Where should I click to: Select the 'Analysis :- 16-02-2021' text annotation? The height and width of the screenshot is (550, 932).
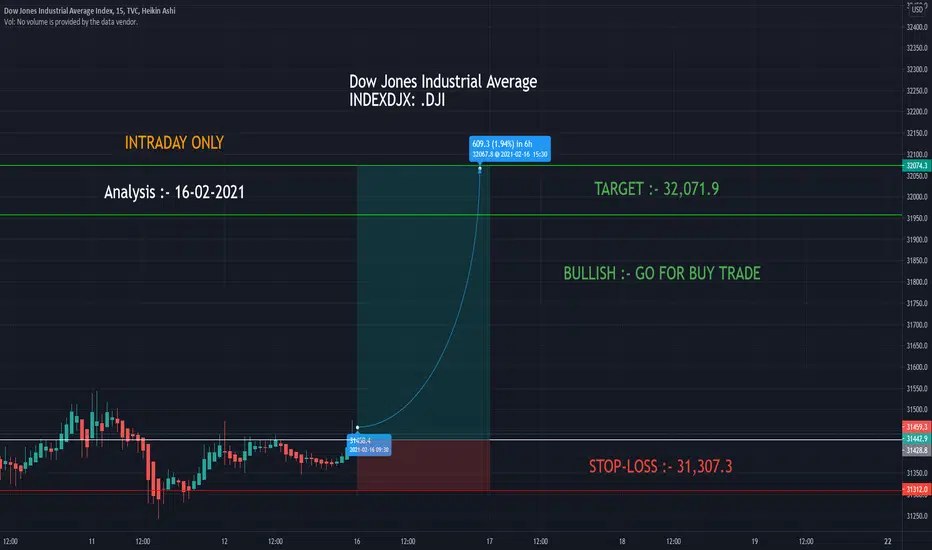[x=174, y=192]
